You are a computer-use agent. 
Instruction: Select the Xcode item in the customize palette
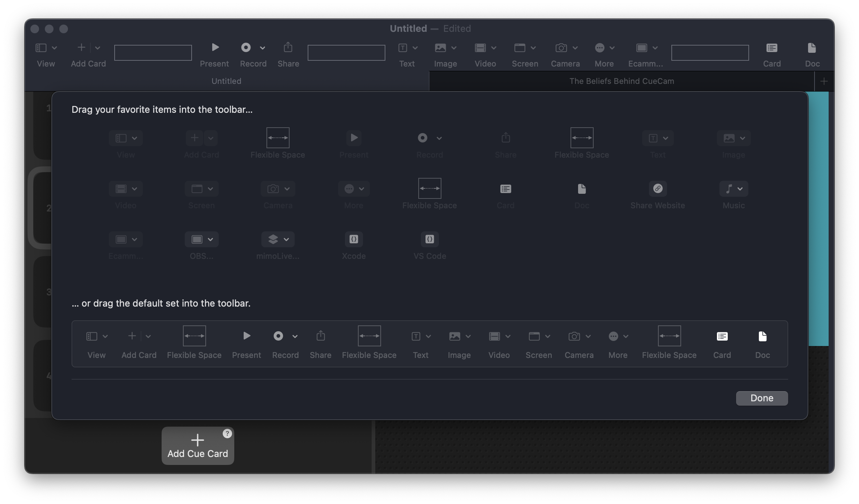(354, 245)
